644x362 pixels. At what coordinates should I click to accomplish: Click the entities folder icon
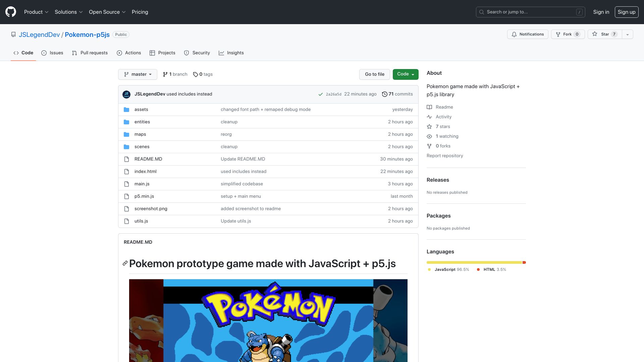[x=126, y=122]
